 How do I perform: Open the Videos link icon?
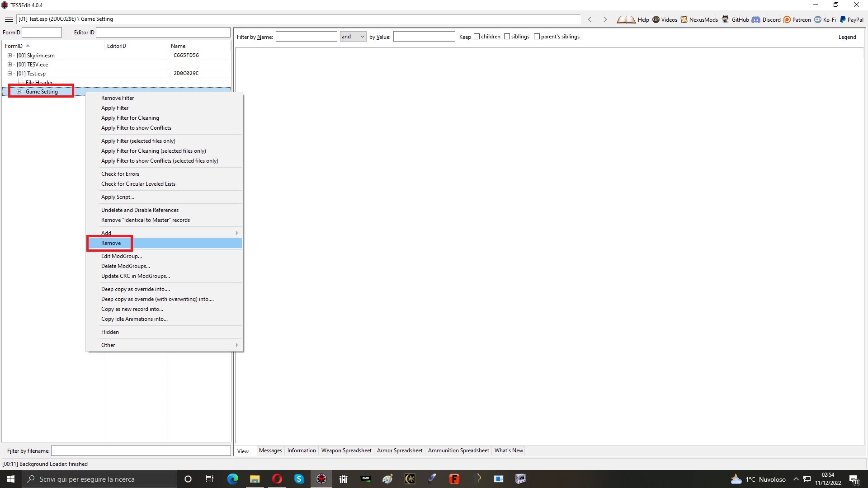click(x=656, y=19)
